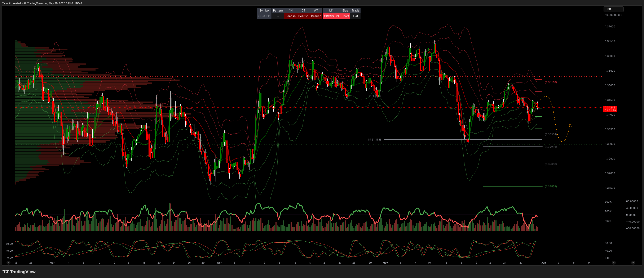Click 1.36000 on the price axis
The image size is (644, 278).
point(610,56)
